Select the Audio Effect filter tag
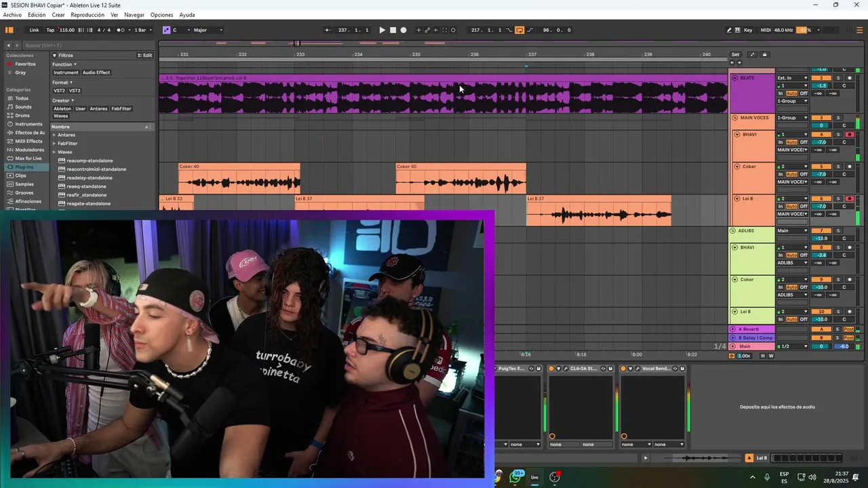Screen dimensions: 868x488 click(x=96, y=73)
